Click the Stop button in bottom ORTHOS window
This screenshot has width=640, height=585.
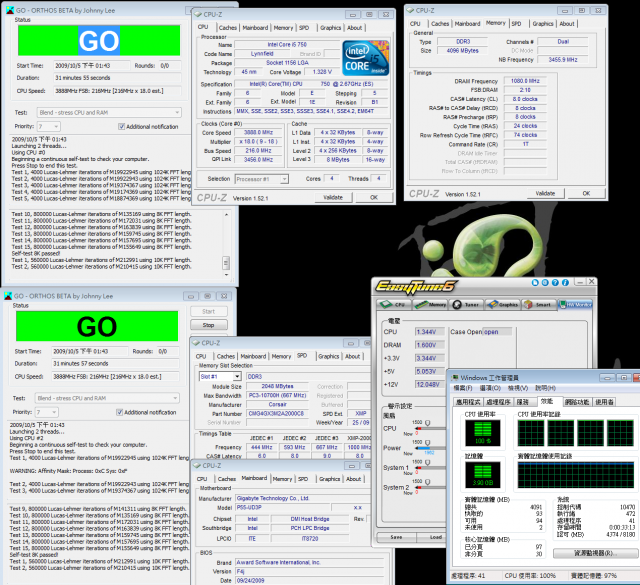[x=209, y=325]
